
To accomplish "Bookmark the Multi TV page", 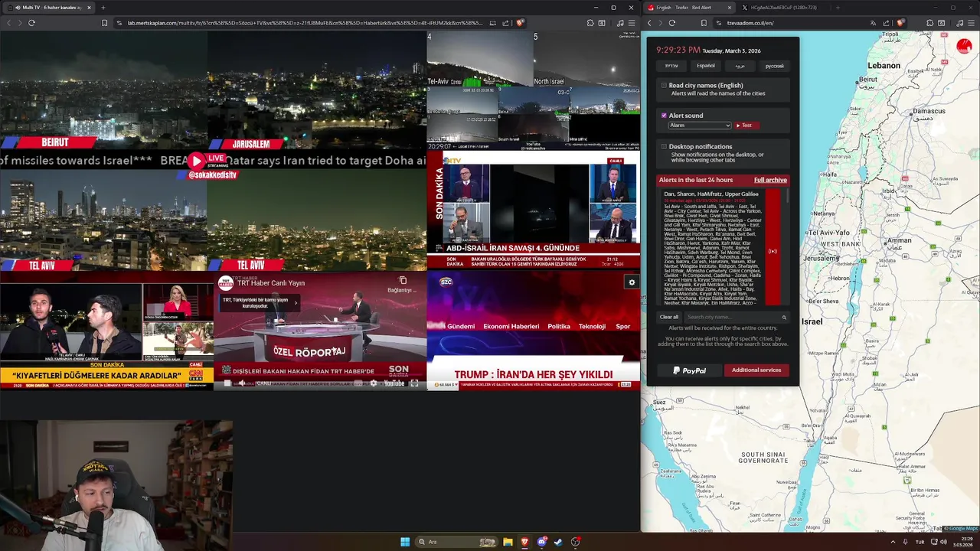I will (105, 23).
